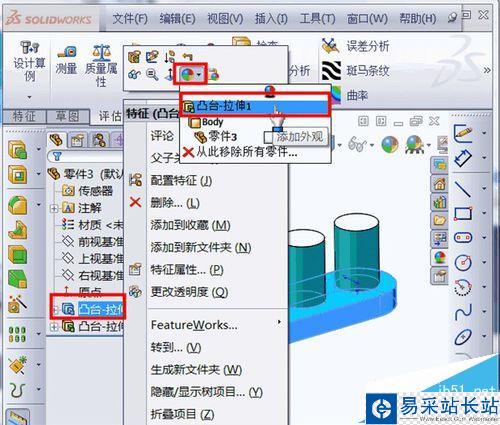Select the Arc sketch tool
The width and height of the screenshot is (500, 425).
463,287
